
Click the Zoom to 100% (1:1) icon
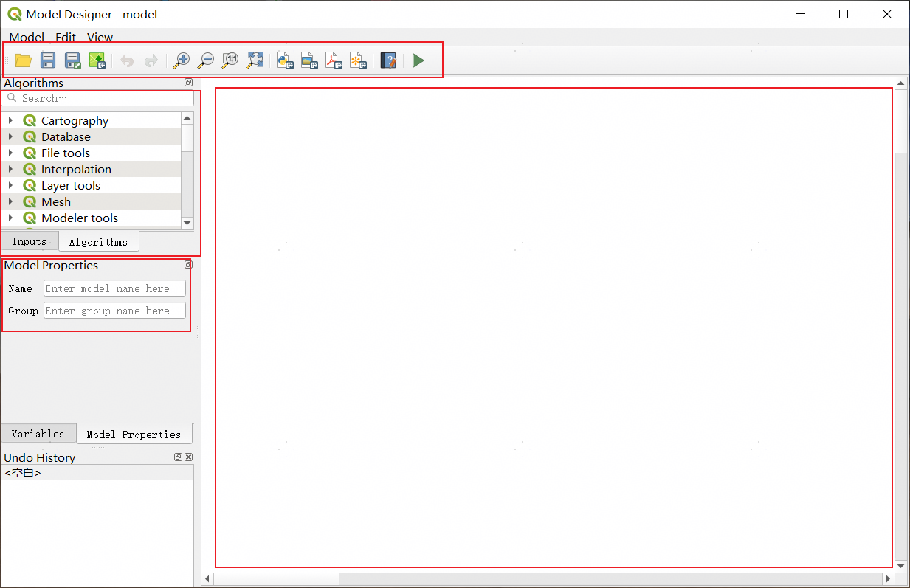pyautogui.click(x=230, y=60)
